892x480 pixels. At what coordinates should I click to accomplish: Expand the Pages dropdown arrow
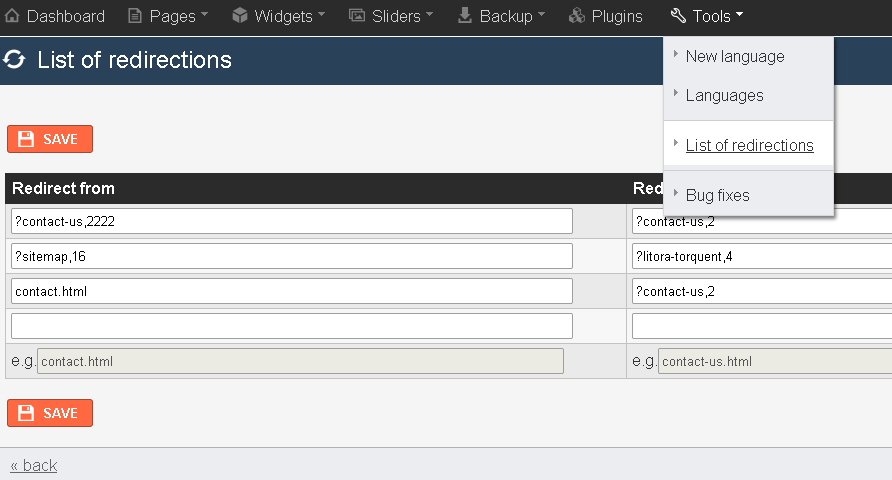click(204, 14)
